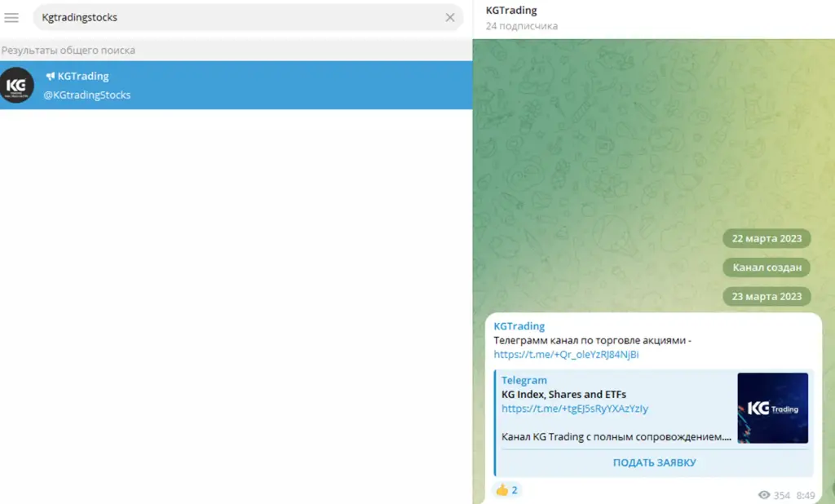This screenshot has height=504, width=835.
Task: Open the KG Trading preview thumbnail image
Action: (x=773, y=408)
